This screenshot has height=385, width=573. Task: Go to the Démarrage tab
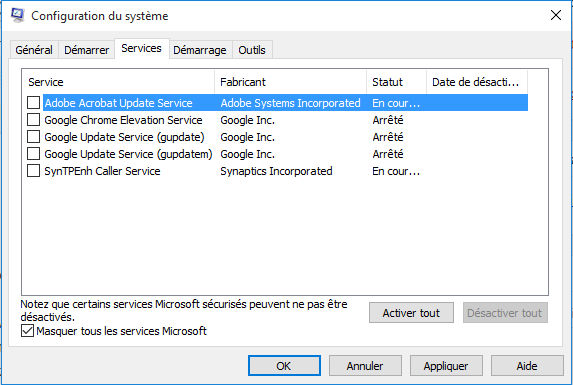point(200,50)
